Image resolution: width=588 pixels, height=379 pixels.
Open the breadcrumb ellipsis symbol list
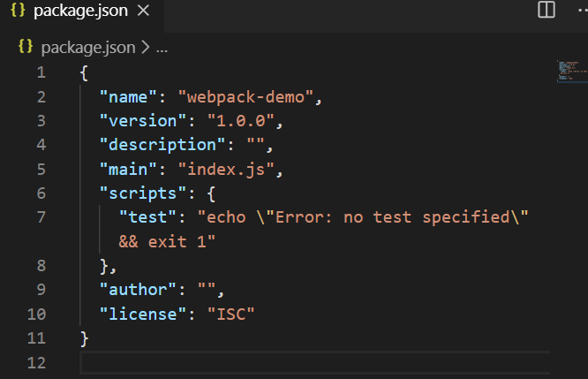[x=162, y=49]
